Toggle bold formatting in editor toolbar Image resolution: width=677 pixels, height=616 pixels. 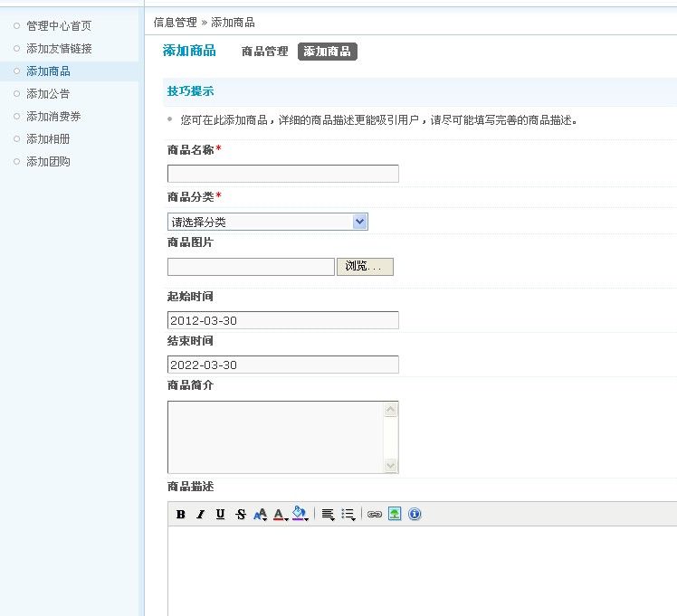click(x=180, y=514)
